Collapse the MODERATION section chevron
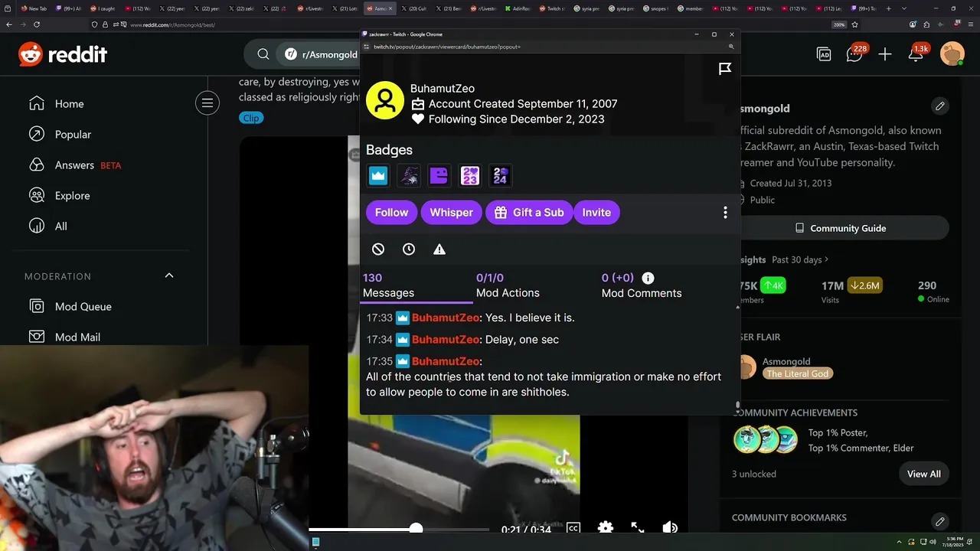The height and width of the screenshot is (551, 980). [x=169, y=275]
